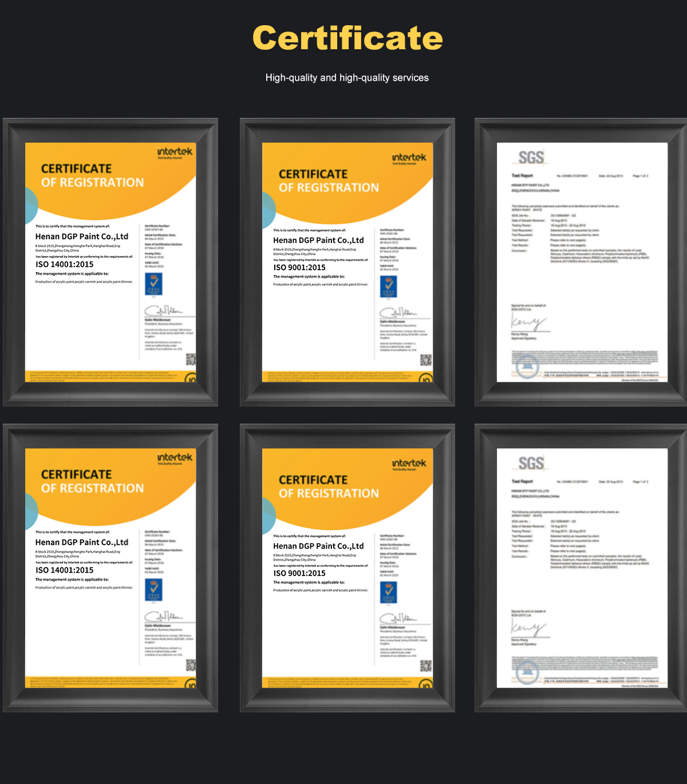Click "ISO 9001:2015" text in the bottom-row certificate
The width and height of the screenshot is (687, 784).
coord(299,573)
